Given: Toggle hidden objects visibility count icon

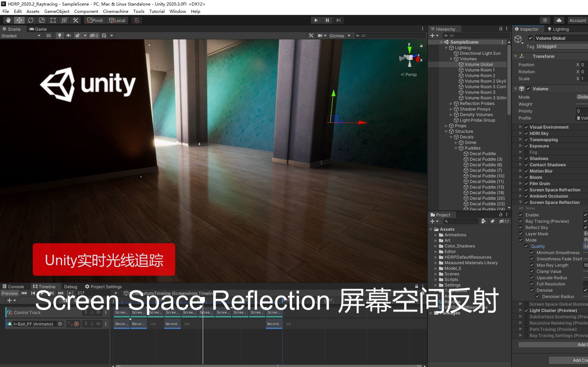Looking at the screenshot, I should point(94,36).
